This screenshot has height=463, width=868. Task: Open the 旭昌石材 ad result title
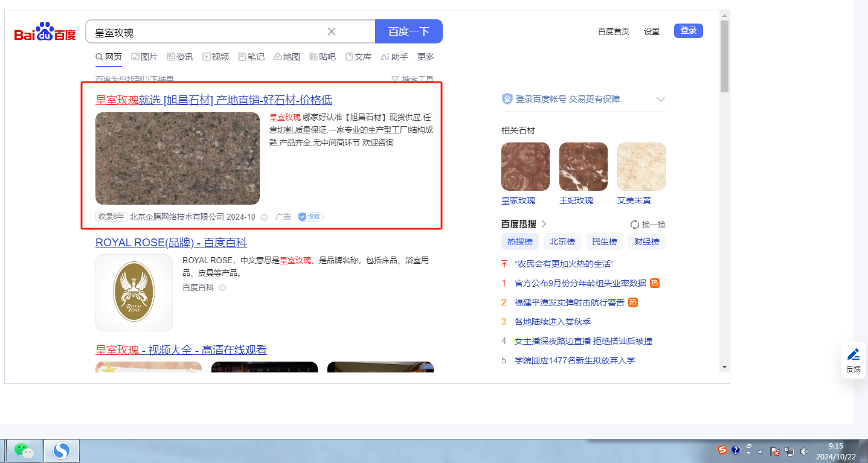[x=214, y=100]
